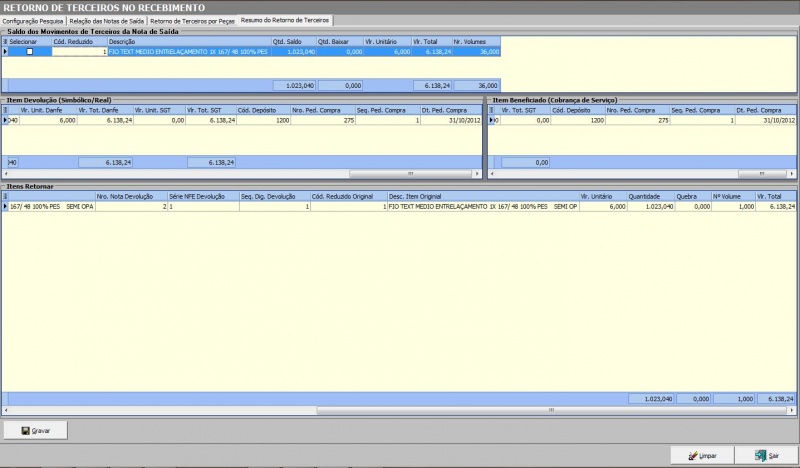Click the top grid's row indicator arrow
The height and width of the screenshot is (468, 800).
[x=5, y=51]
